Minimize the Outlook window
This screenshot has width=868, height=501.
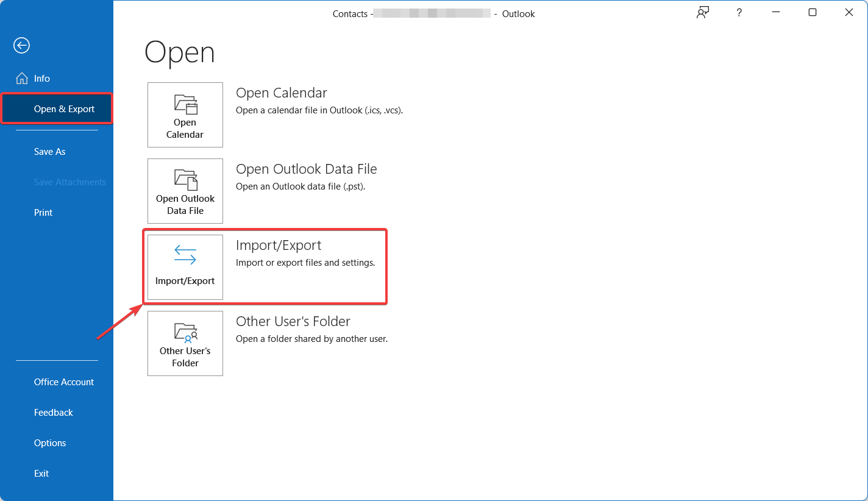point(776,13)
